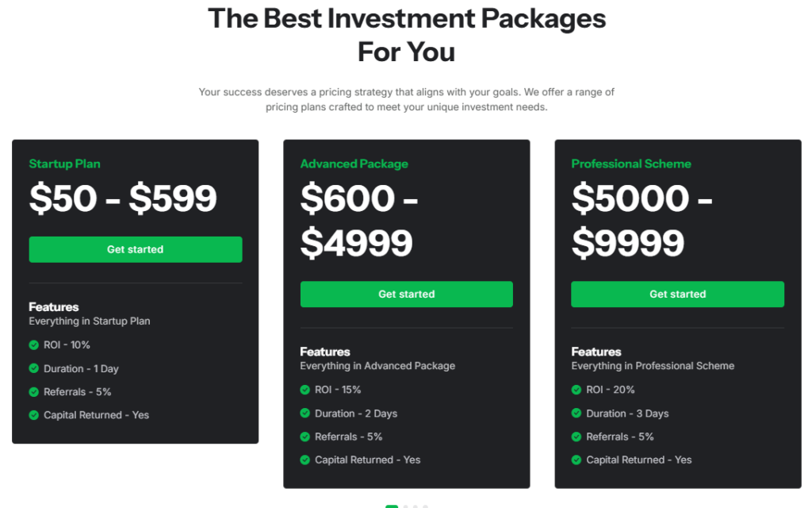Choose Get started on Professional Scheme

pyautogui.click(x=677, y=294)
